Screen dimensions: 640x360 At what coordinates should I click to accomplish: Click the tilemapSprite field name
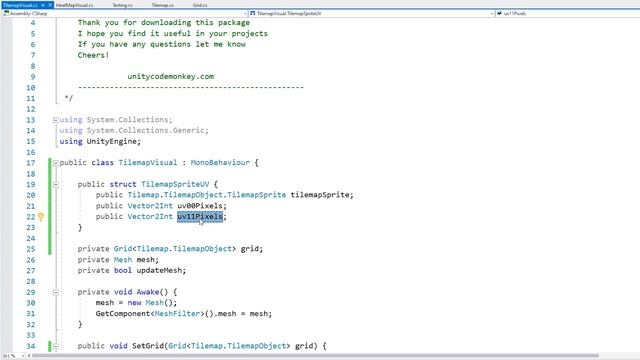coord(320,195)
